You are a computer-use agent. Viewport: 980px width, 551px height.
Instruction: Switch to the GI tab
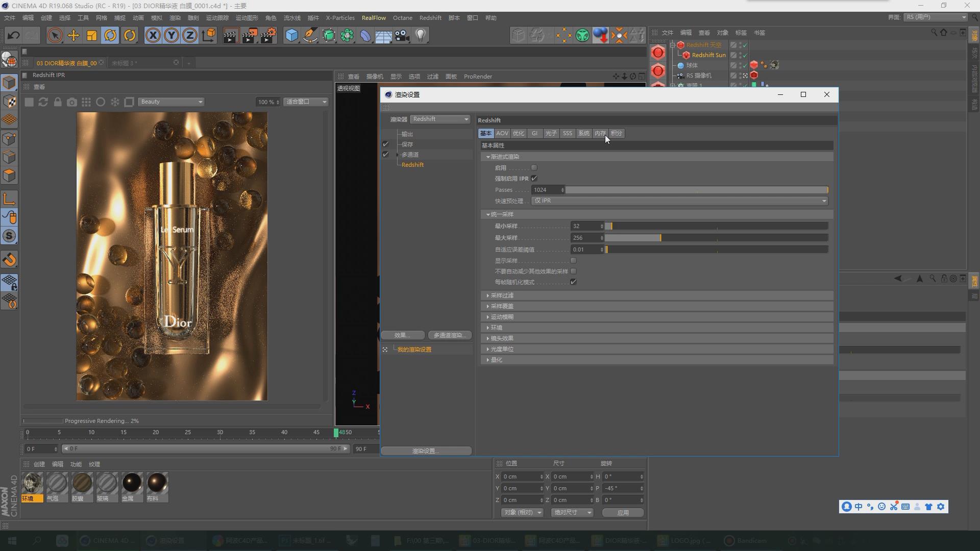click(534, 133)
